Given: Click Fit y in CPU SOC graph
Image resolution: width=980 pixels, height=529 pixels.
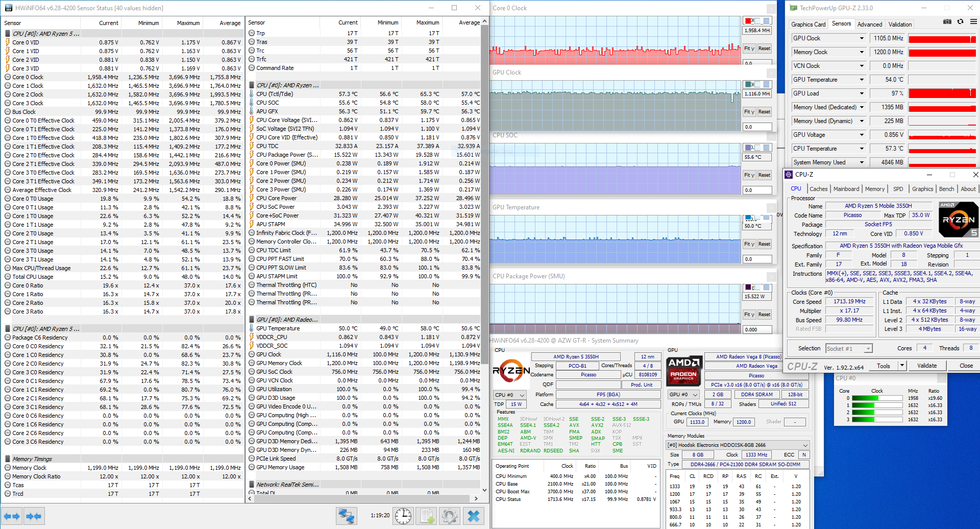Looking at the screenshot, I should (x=749, y=175).
